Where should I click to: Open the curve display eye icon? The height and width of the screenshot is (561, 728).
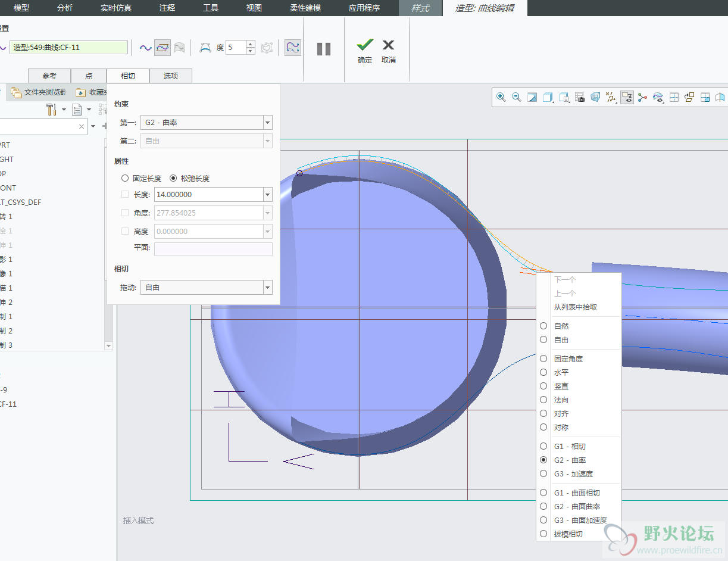(658, 97)
